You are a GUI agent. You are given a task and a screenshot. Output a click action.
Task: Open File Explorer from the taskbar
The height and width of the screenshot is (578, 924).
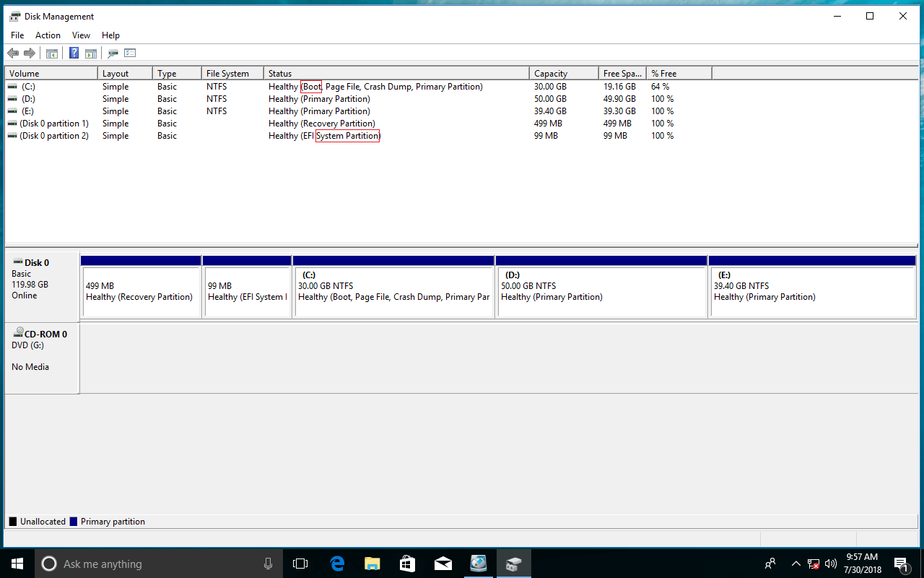pyautogui.click(x=372, y=564)
